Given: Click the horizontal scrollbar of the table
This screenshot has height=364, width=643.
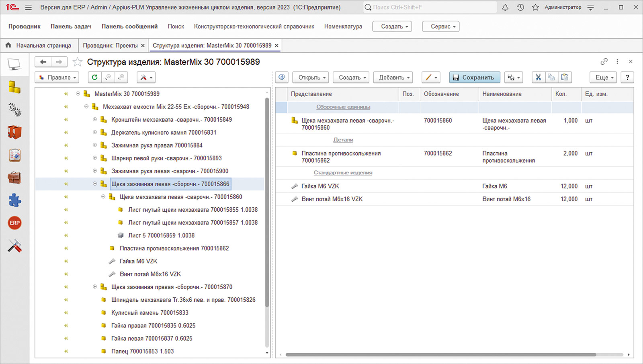Looking at the screenshot, I should (x=441, y=354).
